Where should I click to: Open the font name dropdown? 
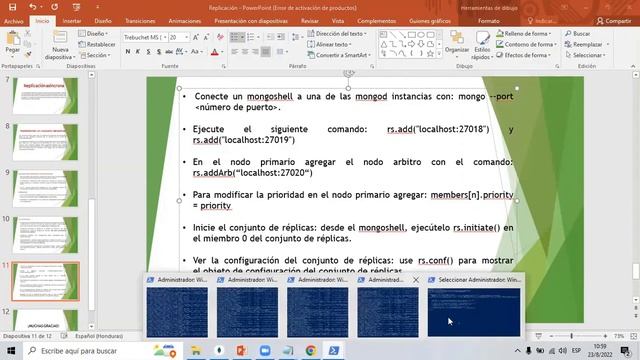click(165, 37)
